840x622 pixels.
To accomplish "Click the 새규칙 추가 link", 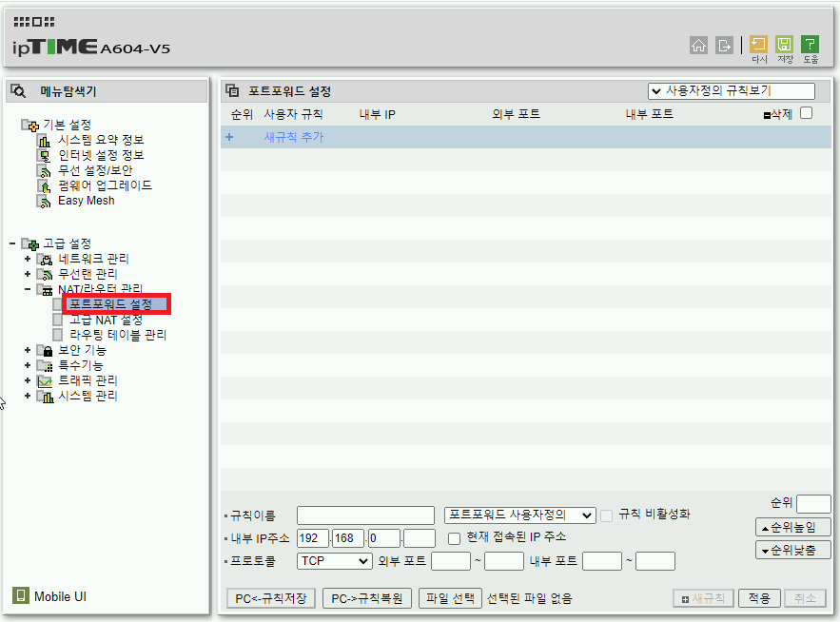I will pos(294,137).
